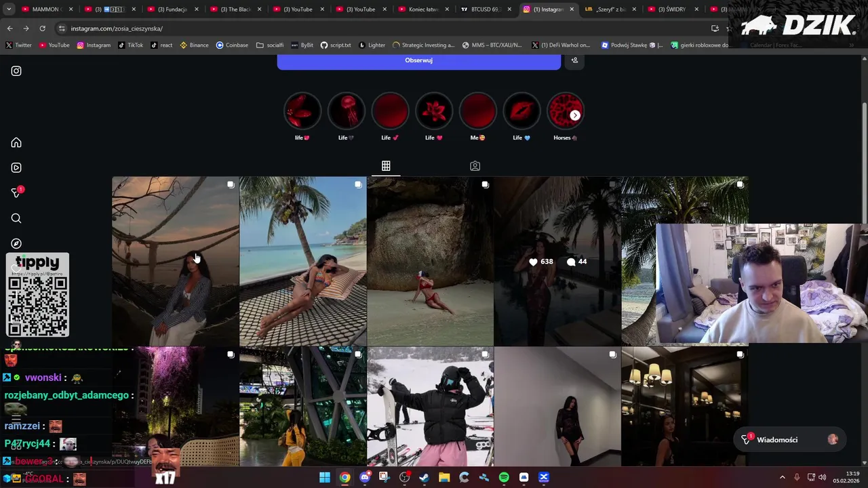The image size is (868, 488).
Task: Click browser back arrow
Action: [9, 28]
